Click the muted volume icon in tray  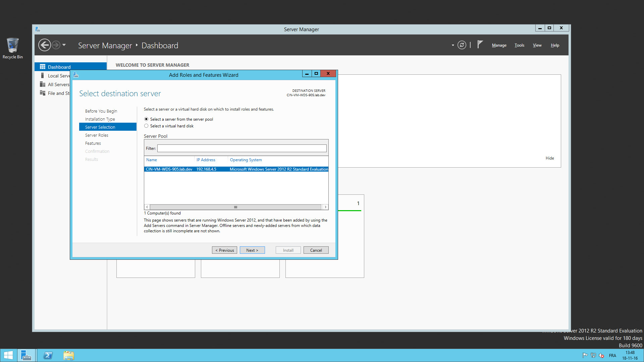[601, 355]
